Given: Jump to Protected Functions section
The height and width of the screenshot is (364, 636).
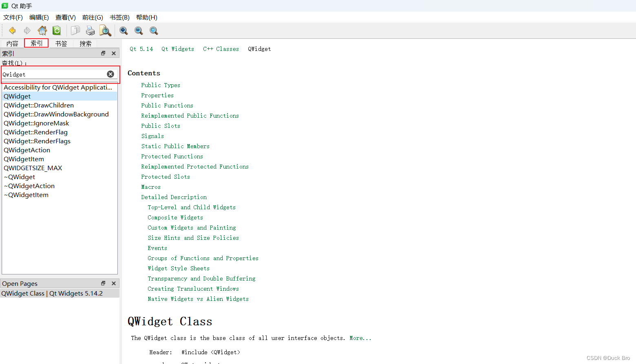Looking at the screenshot, I should [172, 156].
